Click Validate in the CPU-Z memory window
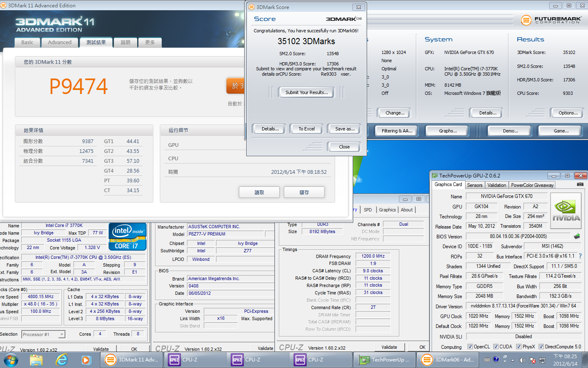 pos(389,347)
